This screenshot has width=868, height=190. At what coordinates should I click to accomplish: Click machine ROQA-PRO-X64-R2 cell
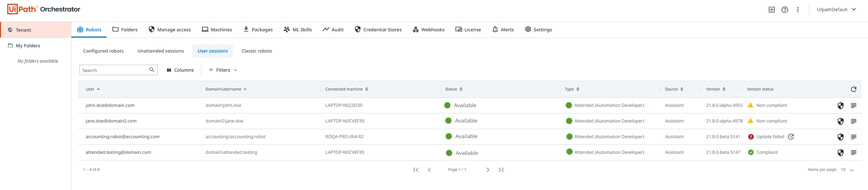pyautogui.click(x=344, y=137)
